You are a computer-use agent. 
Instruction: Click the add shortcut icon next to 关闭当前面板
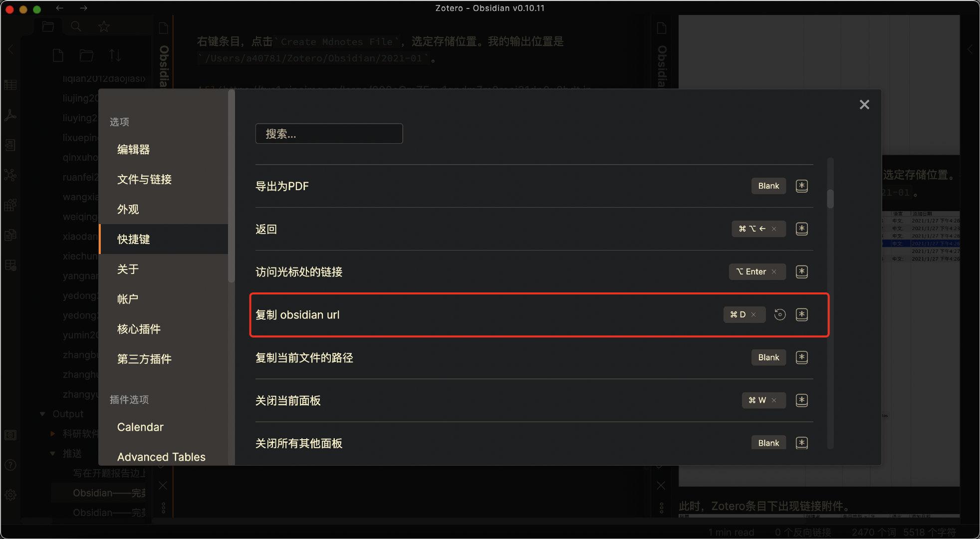point(801,400)
